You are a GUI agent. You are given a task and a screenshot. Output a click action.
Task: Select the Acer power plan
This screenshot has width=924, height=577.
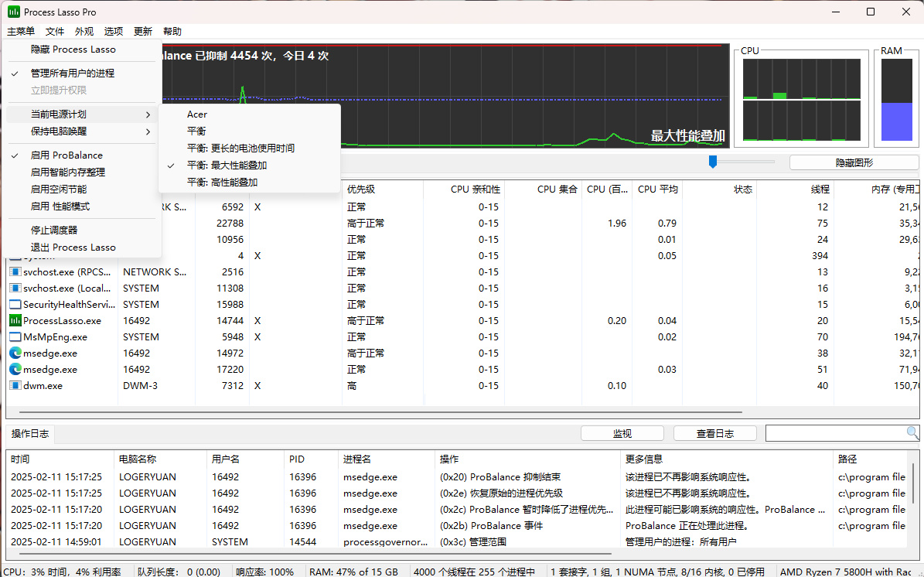coord(250,114)
